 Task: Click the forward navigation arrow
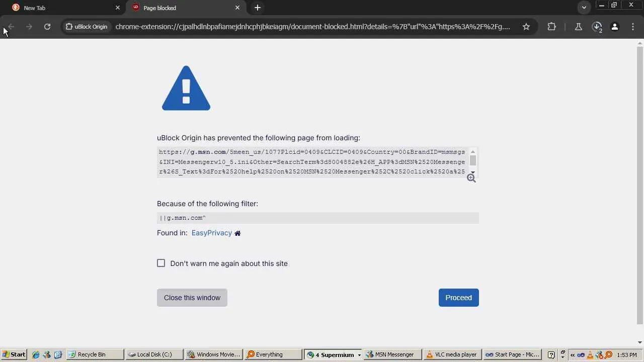pos(29,27)
